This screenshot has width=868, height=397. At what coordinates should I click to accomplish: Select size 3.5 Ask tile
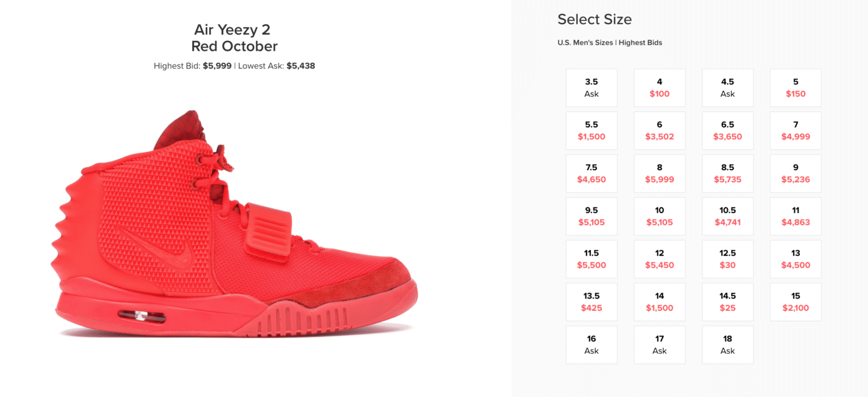[591, 88]
